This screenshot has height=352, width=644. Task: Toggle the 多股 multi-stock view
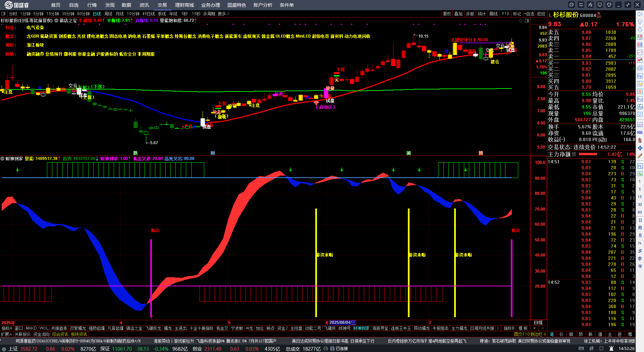pos(470,14)
